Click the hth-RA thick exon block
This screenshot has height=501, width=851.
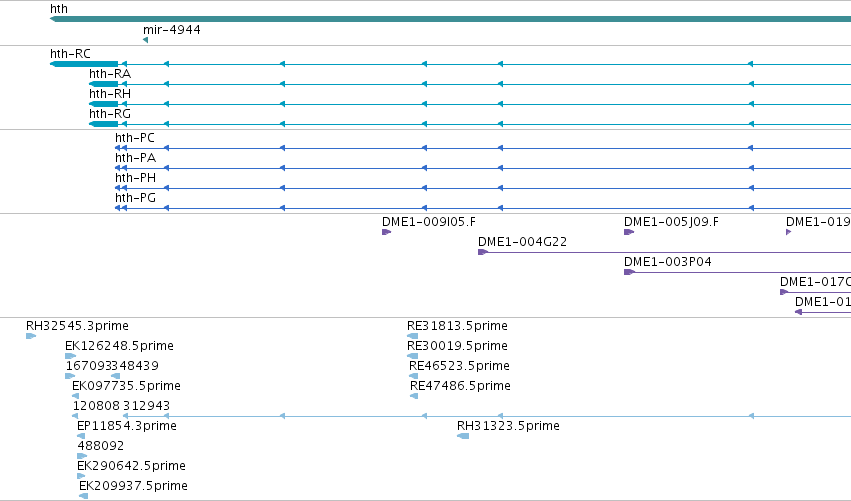(x=104, y=84)
